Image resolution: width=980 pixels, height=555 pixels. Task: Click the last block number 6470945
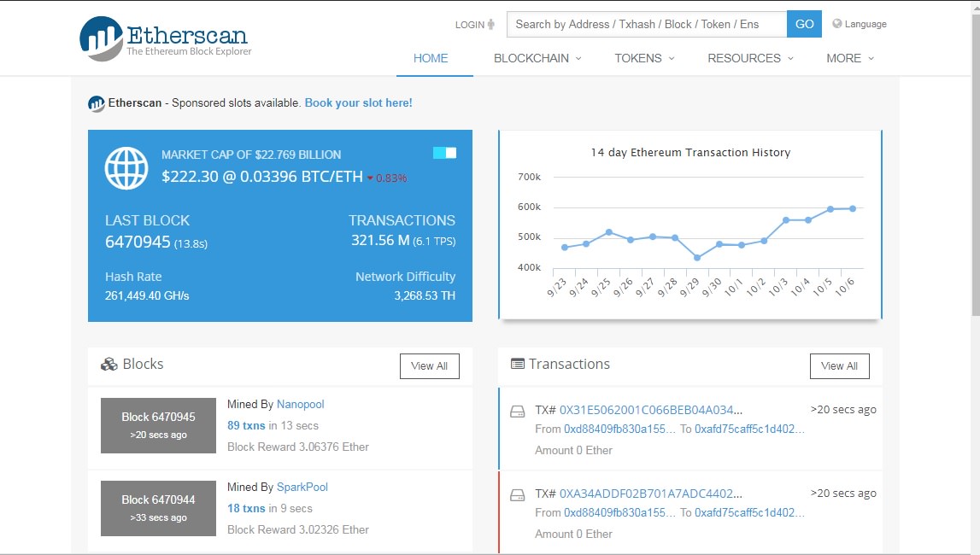coord(138,242)
